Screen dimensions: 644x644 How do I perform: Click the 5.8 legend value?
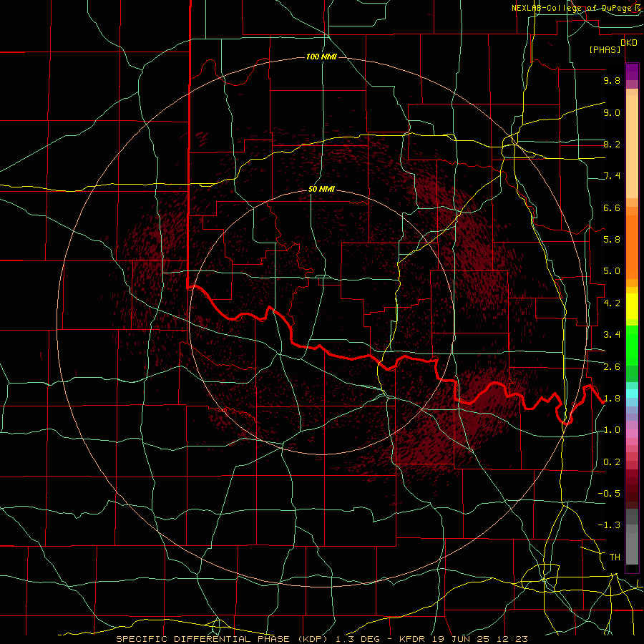pyautogui.click(x=612, y=240)
